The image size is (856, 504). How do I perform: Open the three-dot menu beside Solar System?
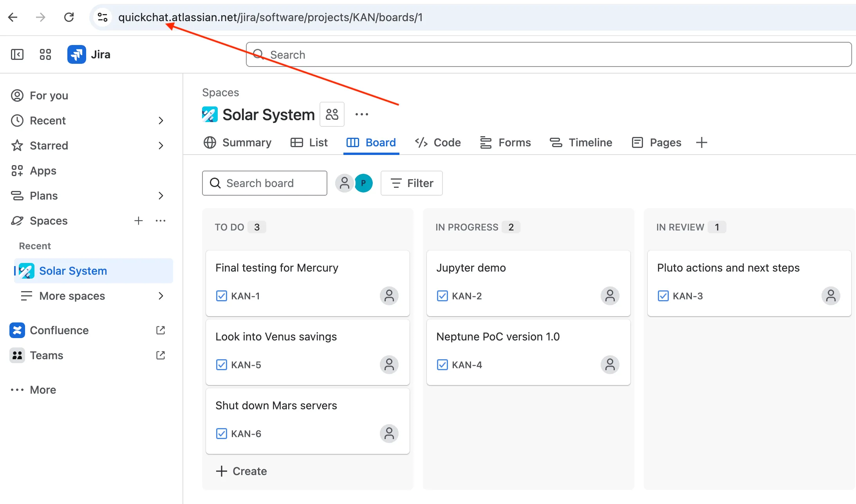coord(361,114)
